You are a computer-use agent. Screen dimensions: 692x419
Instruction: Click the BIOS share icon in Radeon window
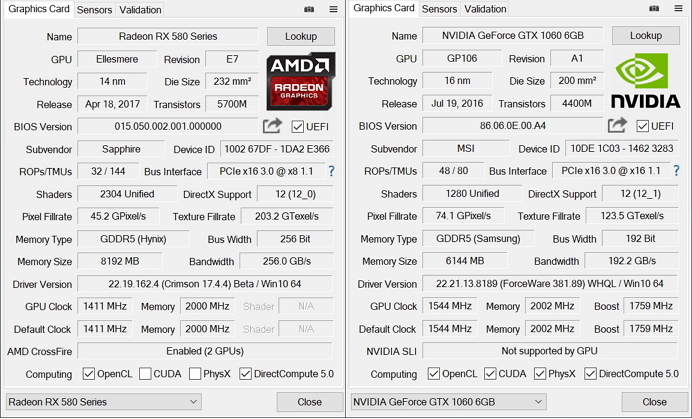click(273, 126)
